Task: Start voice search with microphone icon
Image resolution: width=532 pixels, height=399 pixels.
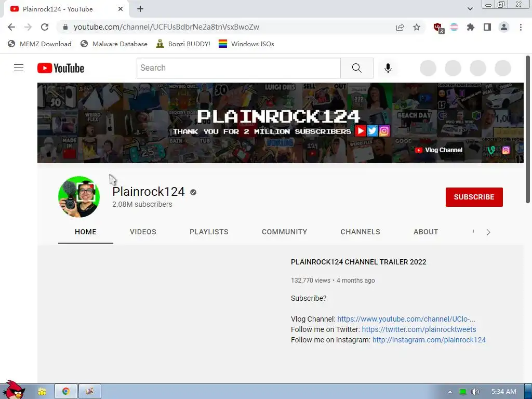Action: pyautogui.click(x=388, y=68)
